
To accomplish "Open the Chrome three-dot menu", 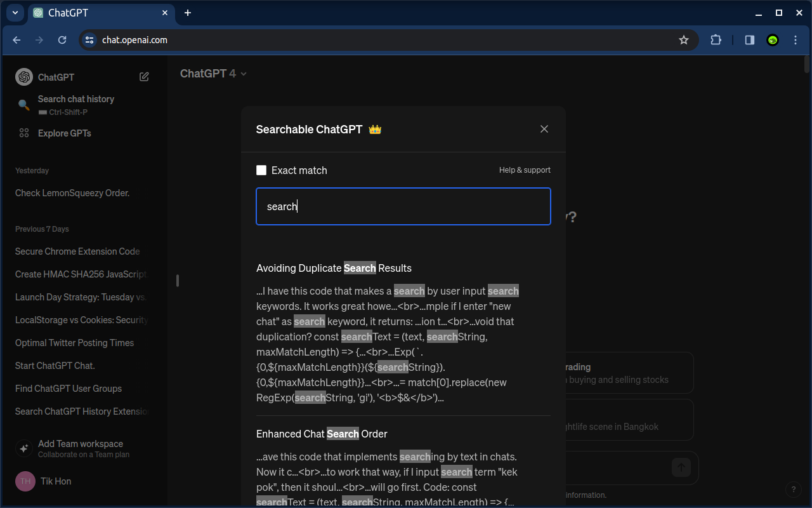I will tap(796, 40).
